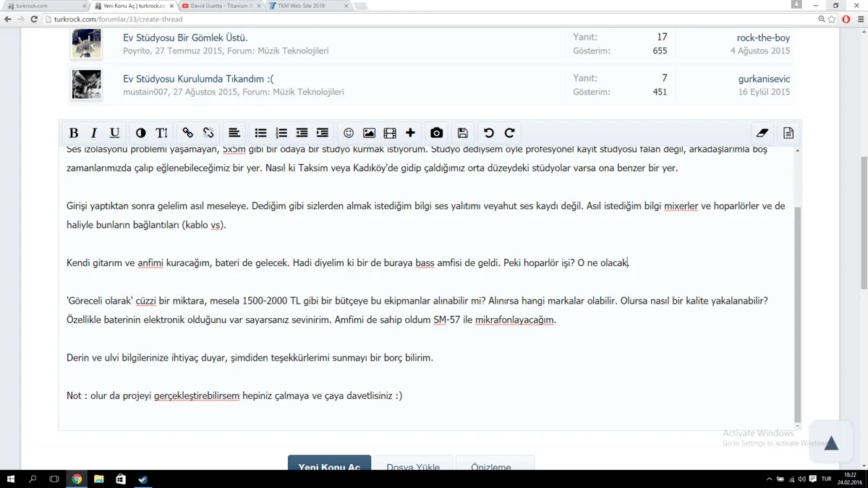Open a new browser tab
The width and height of the screenshot is (868, 488).
[360, 6]
